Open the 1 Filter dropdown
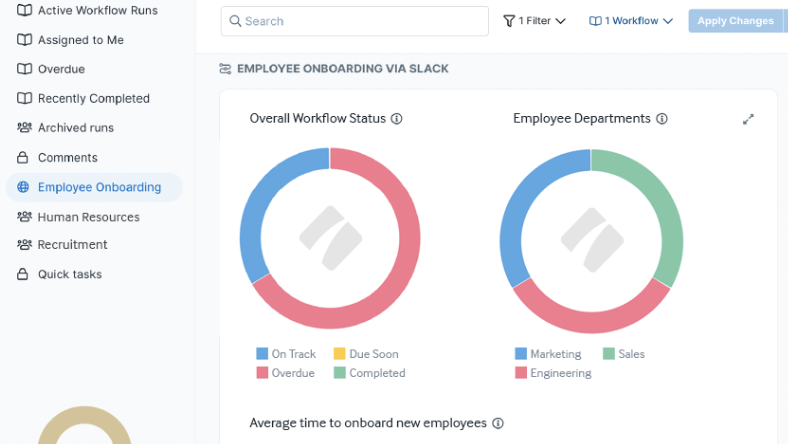The image size is (788, 444). click(x=535, y=21)
